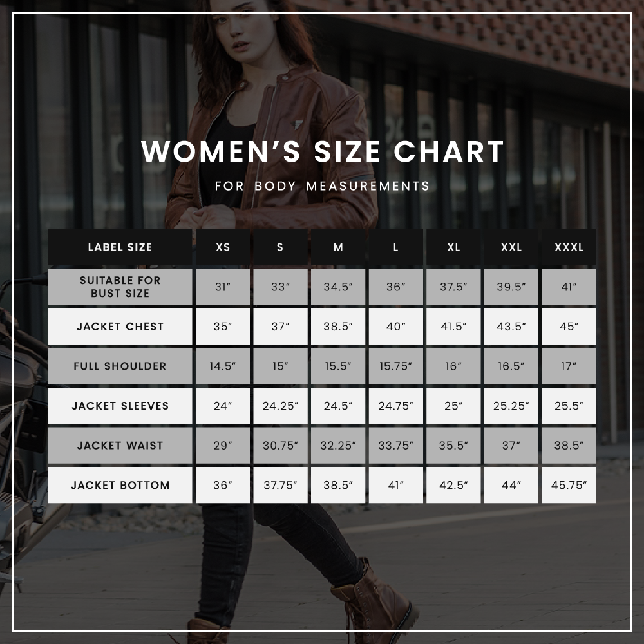The height and width of the screenshot is (644, 644).
Task: Click the Jacket Chest row label
Action: [x=120, y=327]
